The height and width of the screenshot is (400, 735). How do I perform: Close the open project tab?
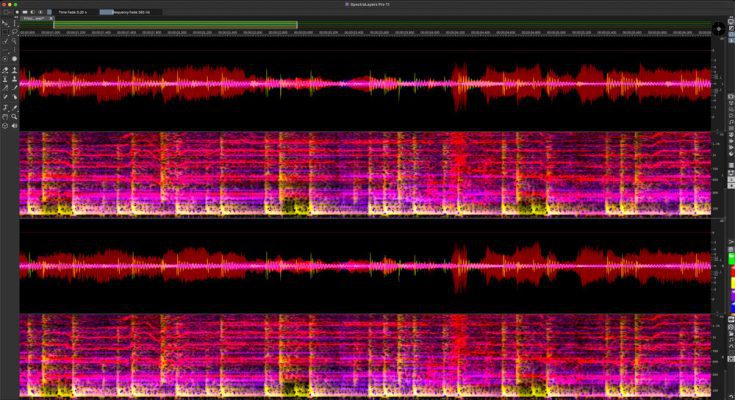pyautogui.click(x=49, y=19)
